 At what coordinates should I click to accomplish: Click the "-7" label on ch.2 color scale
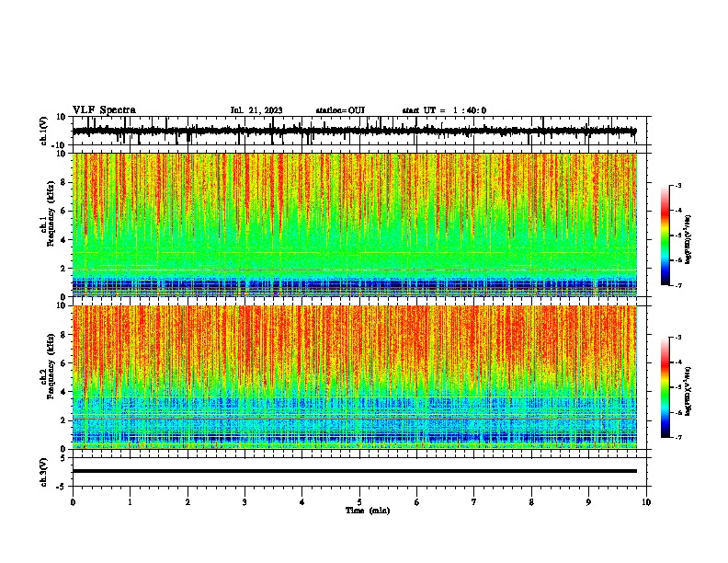pos(677,437)
